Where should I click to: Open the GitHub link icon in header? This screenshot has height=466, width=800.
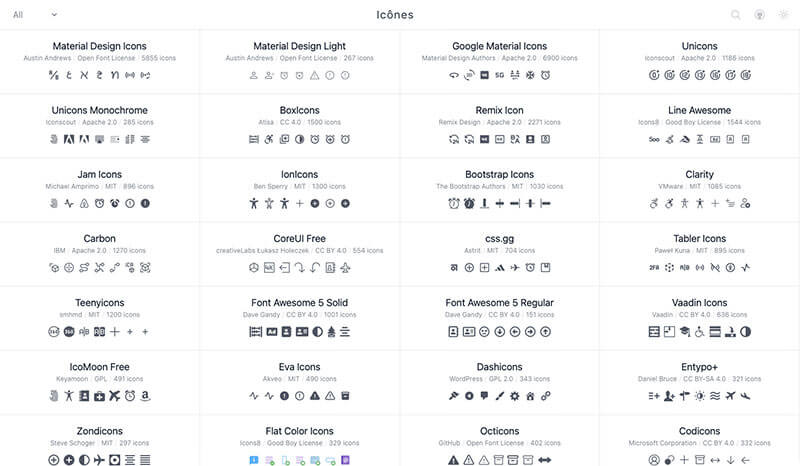[760, 15]
